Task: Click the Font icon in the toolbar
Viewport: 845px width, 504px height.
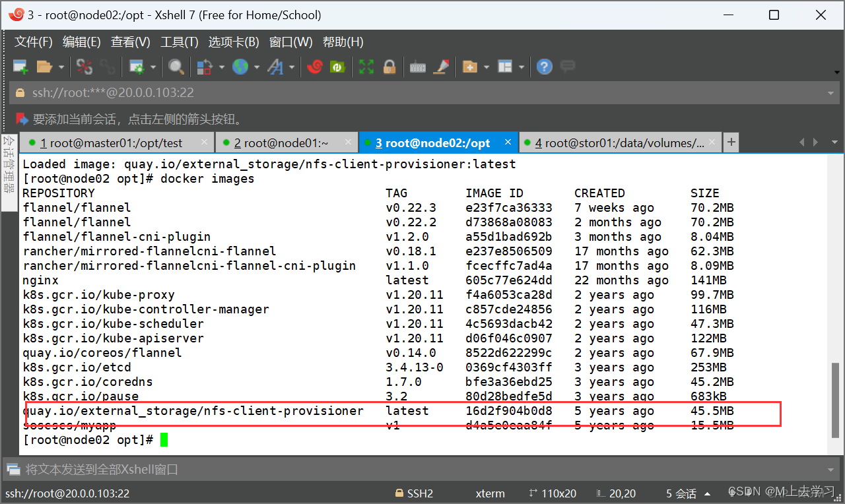Action: point(275,67)
